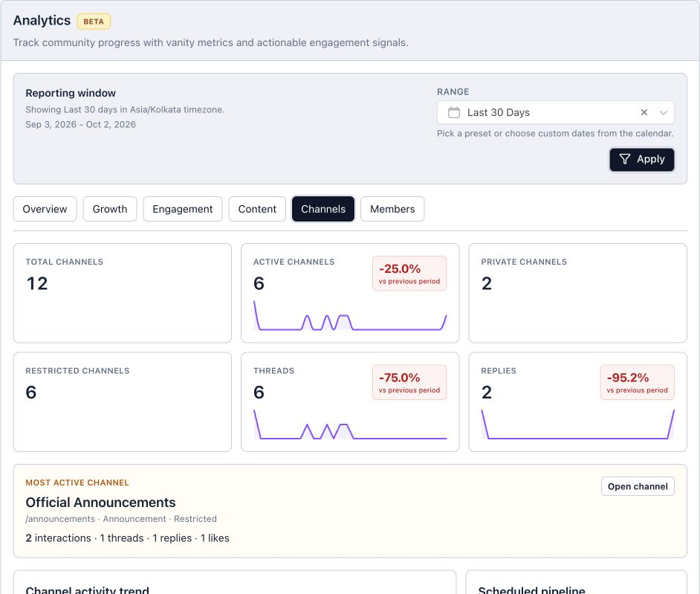Click the Official Announcements title

[100, 503]
